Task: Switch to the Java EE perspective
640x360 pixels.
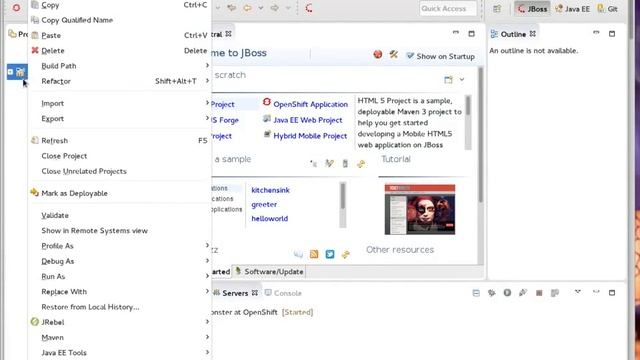Action: coord(573,9)
